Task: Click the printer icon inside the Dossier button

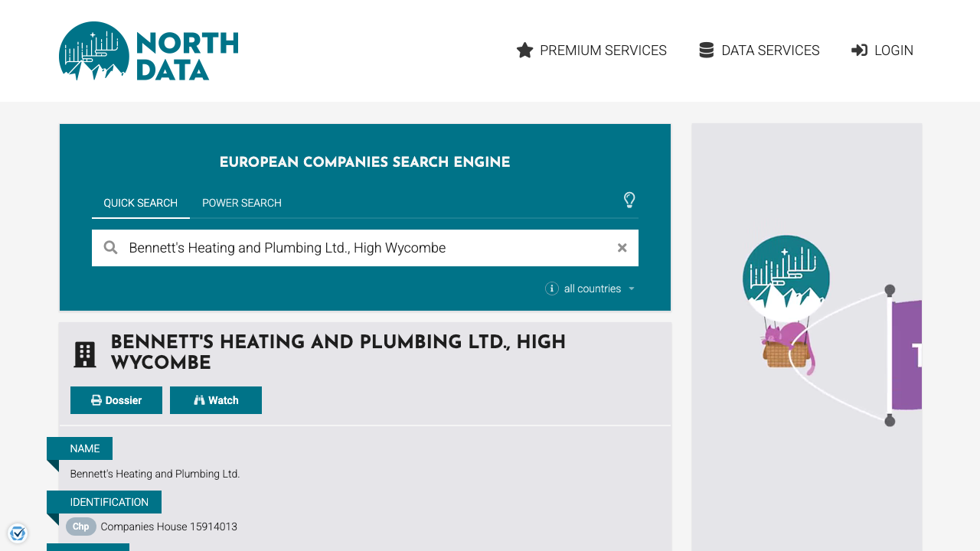Action: pyautogui.click(x=96, y=399)
